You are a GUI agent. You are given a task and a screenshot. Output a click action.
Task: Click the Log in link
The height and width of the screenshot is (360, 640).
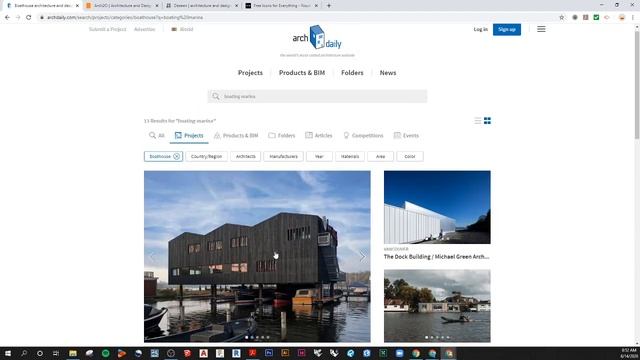click(480, 29)
